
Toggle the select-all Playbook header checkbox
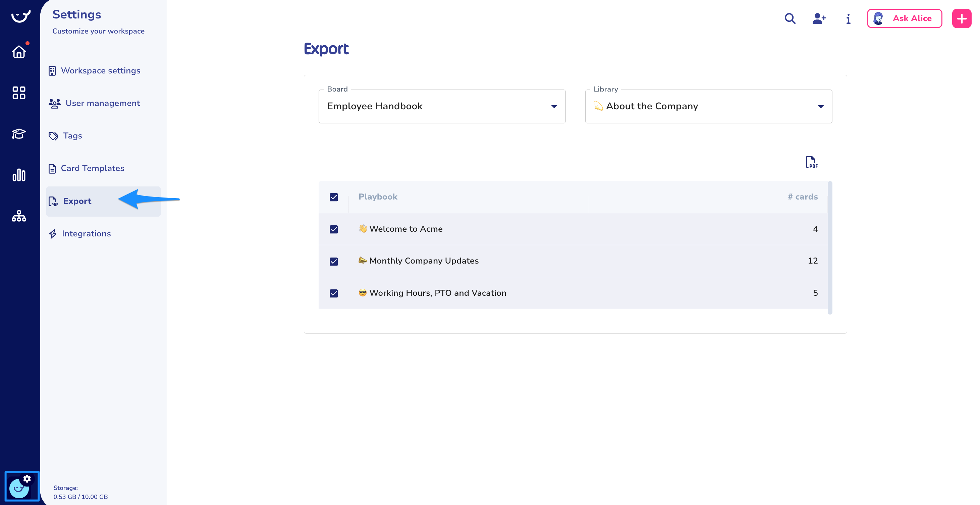pos(334,197)
